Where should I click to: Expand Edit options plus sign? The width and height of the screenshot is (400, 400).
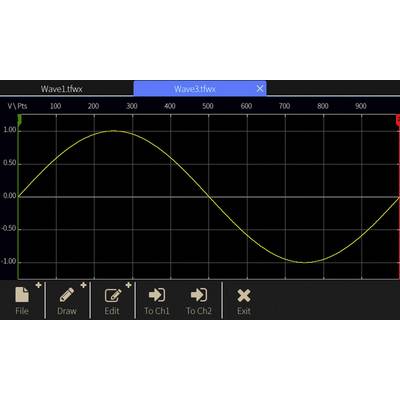coord(128,285)
